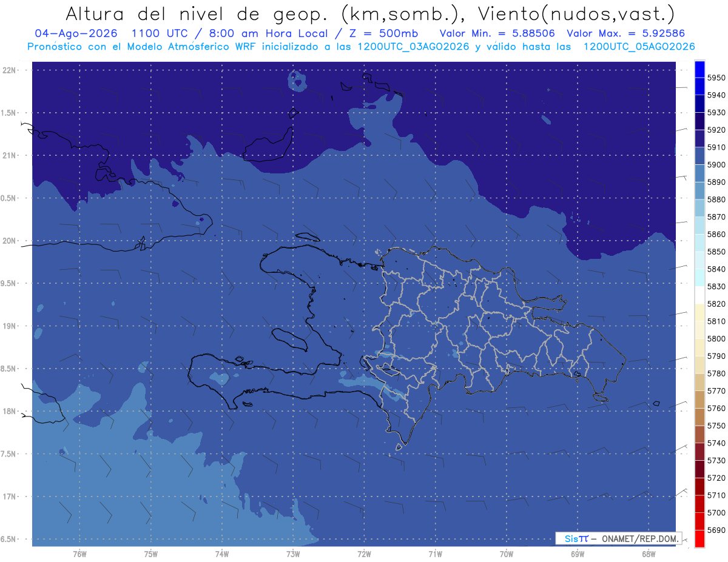Click the bright blue swatch above 5950
The width and height of the screenshot is (728, 562).
(x=699, y=69)
